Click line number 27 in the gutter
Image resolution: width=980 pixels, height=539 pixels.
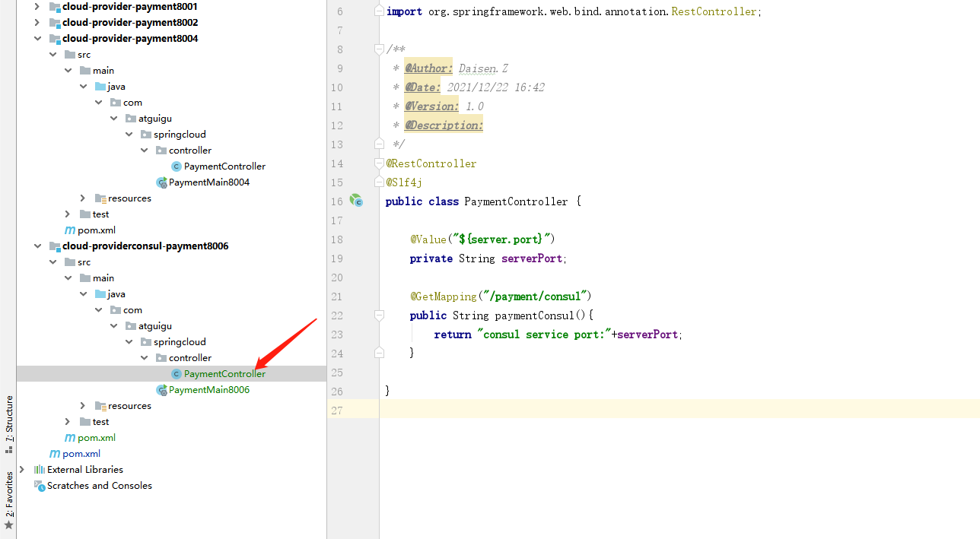[337, 411]
